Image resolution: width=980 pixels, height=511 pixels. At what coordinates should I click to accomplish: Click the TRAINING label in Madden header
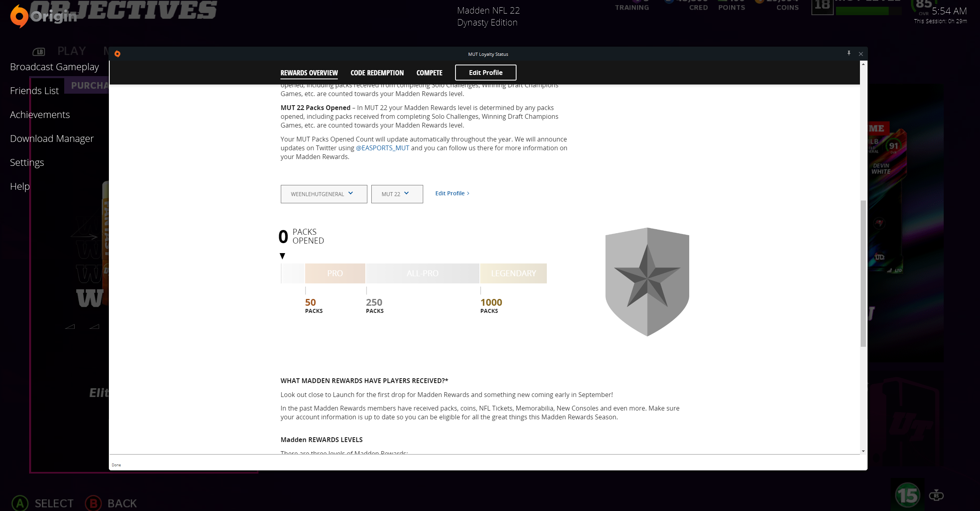pyautogui.click(x=632, y=8)
